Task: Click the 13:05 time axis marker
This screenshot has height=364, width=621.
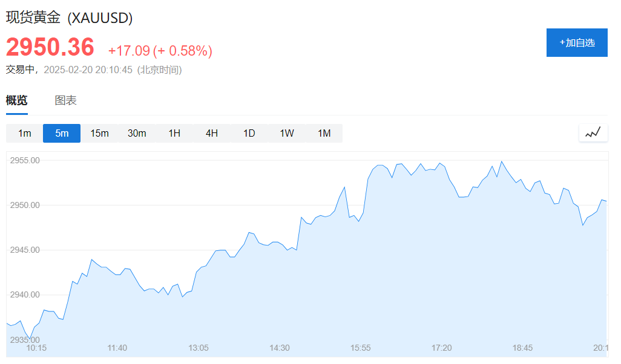Action: coord(199,348)
